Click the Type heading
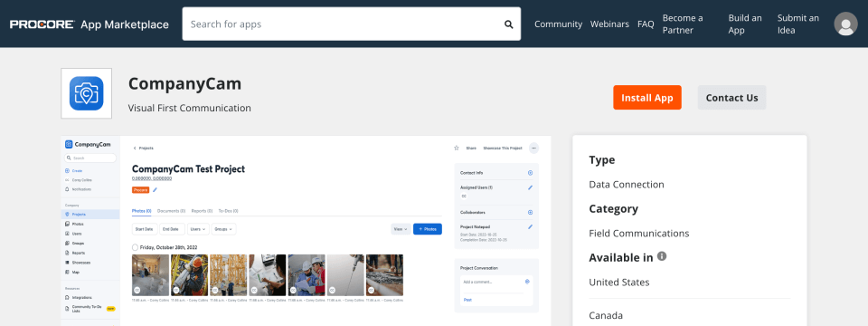Viewport: 868px width, 326px height. (x=602, y=159)
